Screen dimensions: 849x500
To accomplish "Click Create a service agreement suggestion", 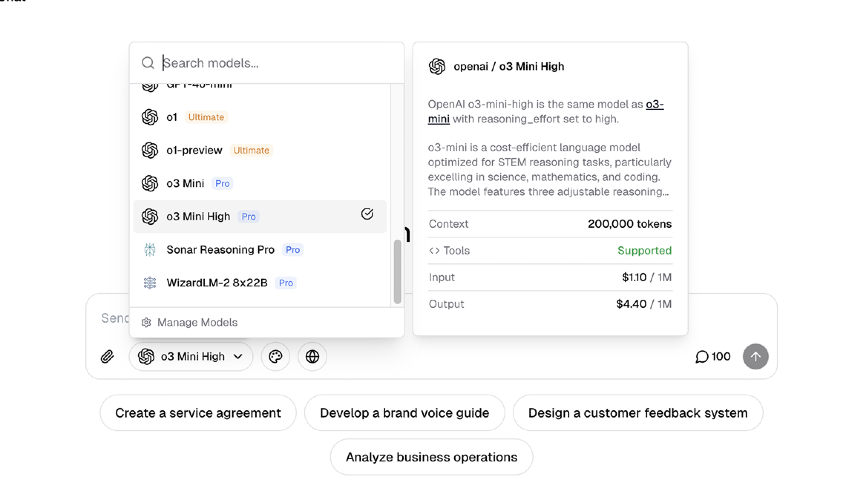I will tap(198, 412).
